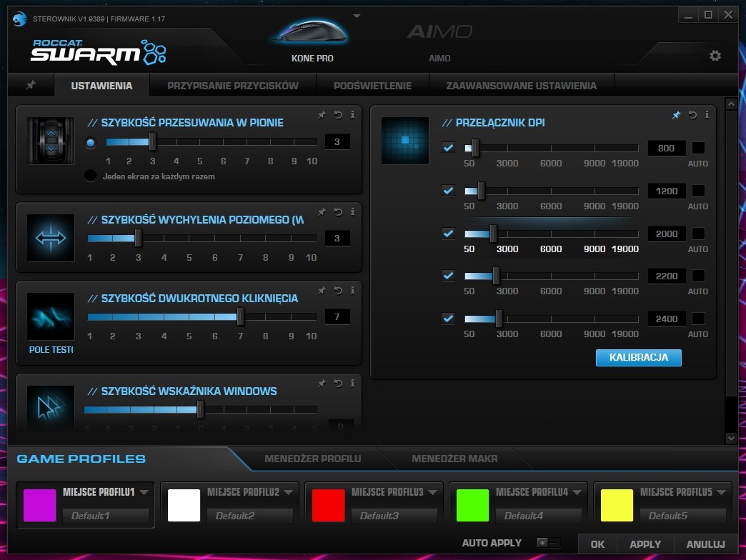Reset the Windows pointer speed setting

click(338, 383)
